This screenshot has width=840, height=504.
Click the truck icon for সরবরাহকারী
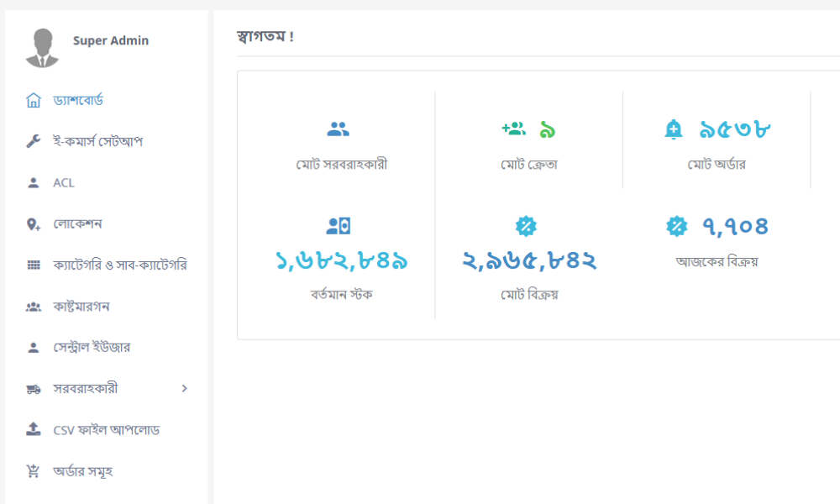(34, 389)
